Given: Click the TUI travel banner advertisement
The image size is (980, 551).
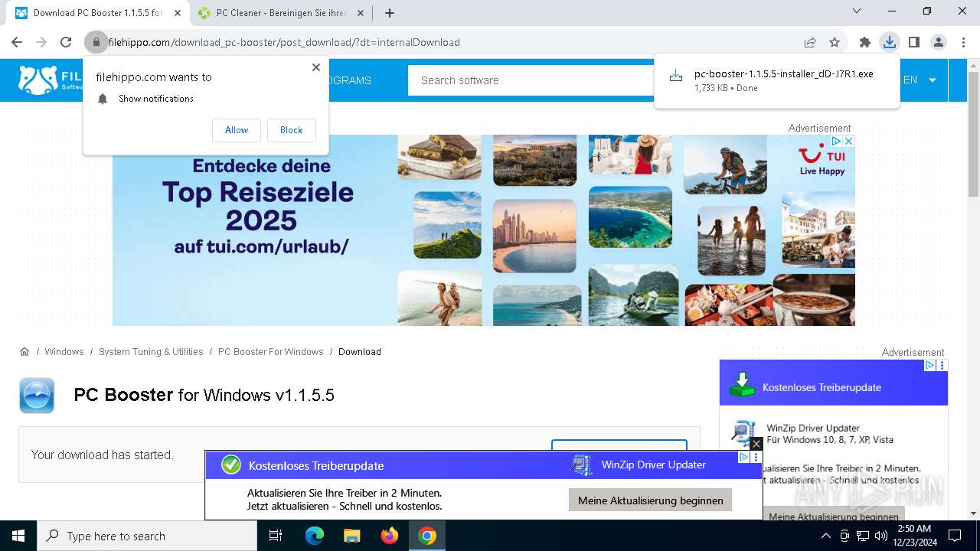Looking at the screenshot, I should (x=484, y=230).
